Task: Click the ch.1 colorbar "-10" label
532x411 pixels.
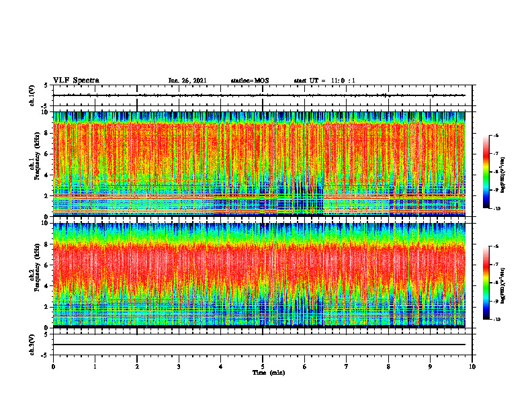Action: (496, 209)
